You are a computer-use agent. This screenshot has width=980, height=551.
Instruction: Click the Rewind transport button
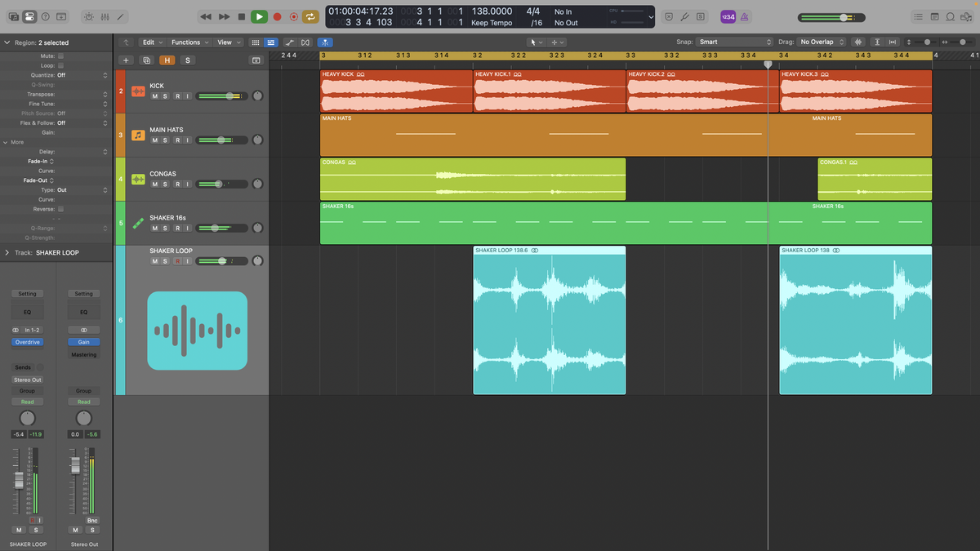[206, 16]
